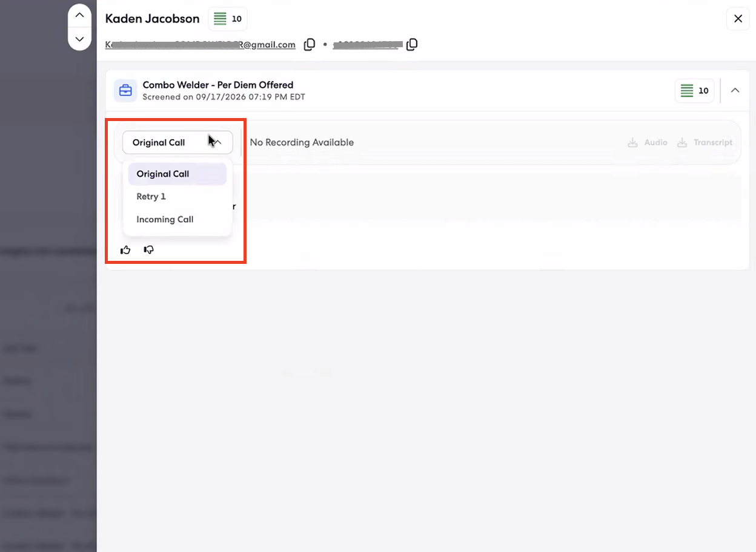Copy the candidate's email address

click(310, 45)
